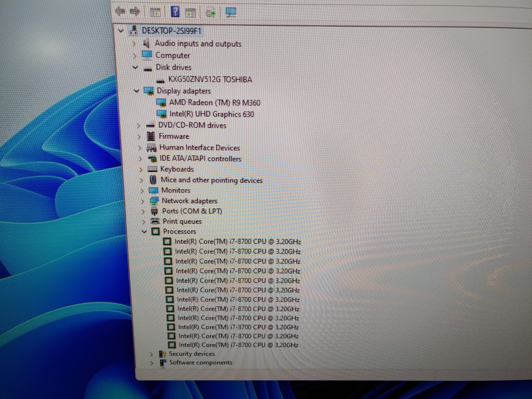Select the IDE ATA/ATAPI controllers label
The height and width of the screenshot is (399, 532).
tap(201, 158)
